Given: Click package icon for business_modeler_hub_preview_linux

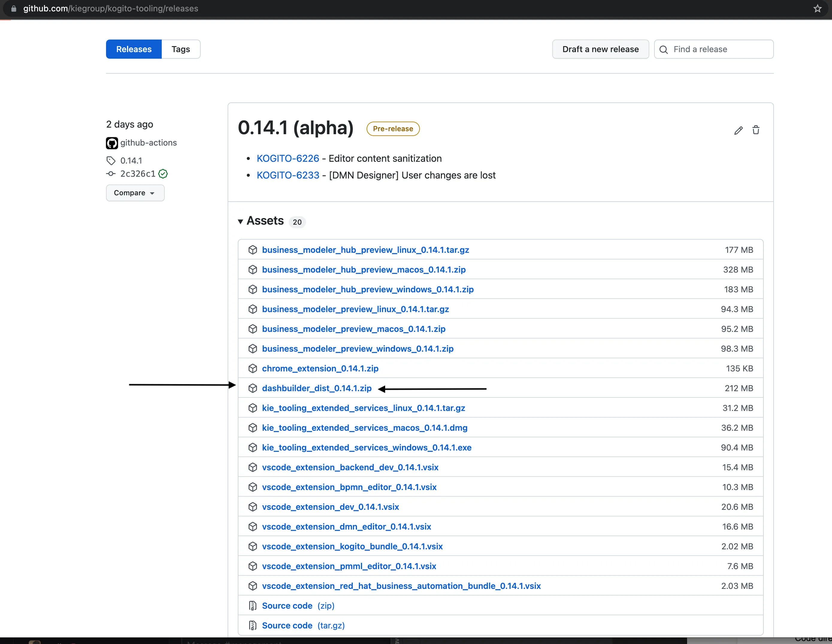Looking at the screenshot, I should (252, 250).
